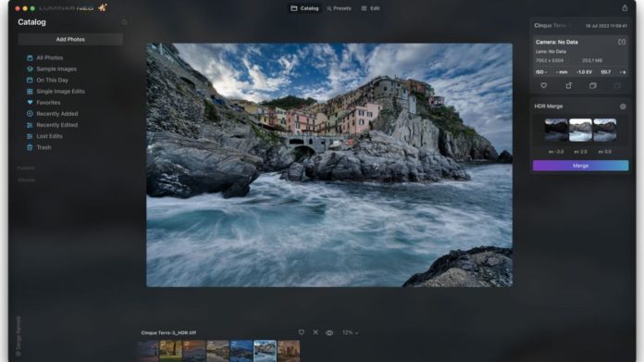Select Lost Edits in the catalog list
The width and height of the screenshot is (644, 362).
click(x=49, y=136)
